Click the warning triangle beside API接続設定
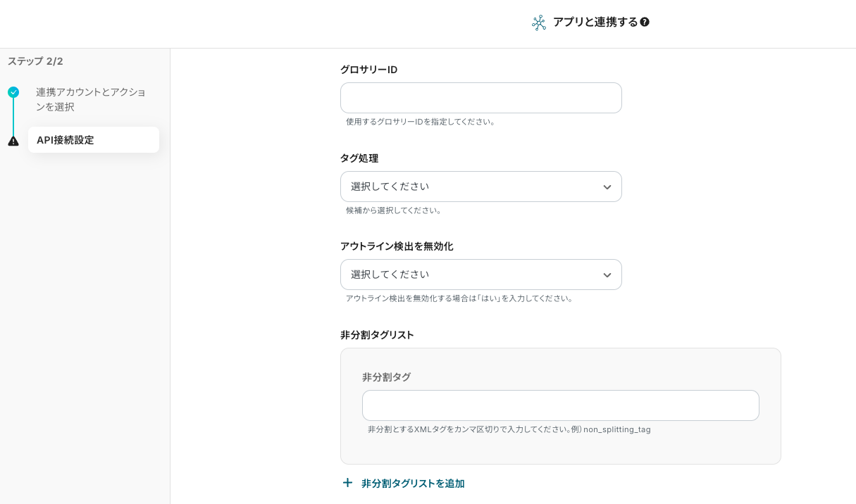This screenshot has width=856, height=504. click(13, 141)
